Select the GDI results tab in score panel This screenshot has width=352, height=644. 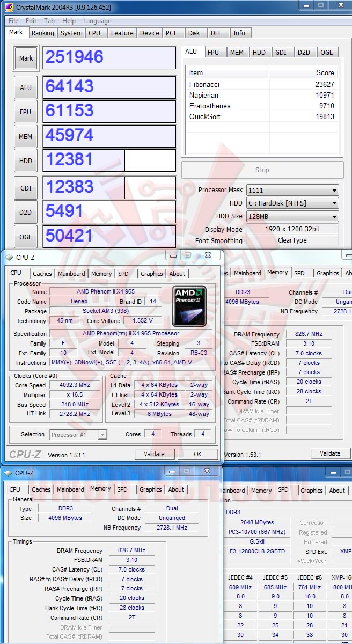tap(281, 52)
